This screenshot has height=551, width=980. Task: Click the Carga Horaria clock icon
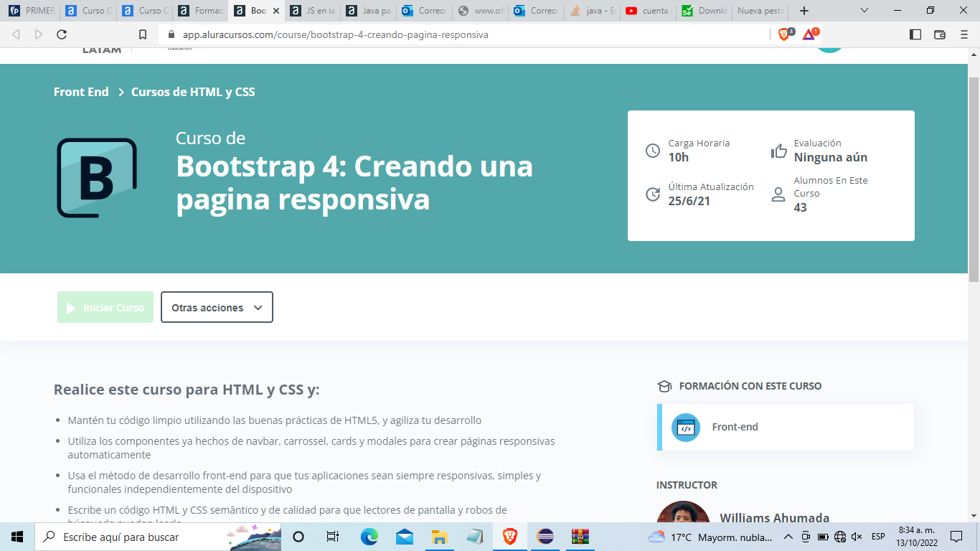tap(653, 151)
